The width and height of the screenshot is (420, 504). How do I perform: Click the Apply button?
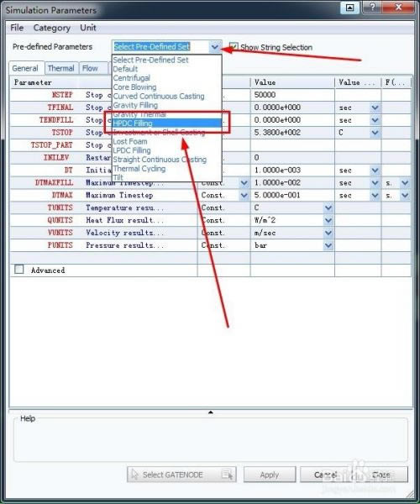[270, 475]
